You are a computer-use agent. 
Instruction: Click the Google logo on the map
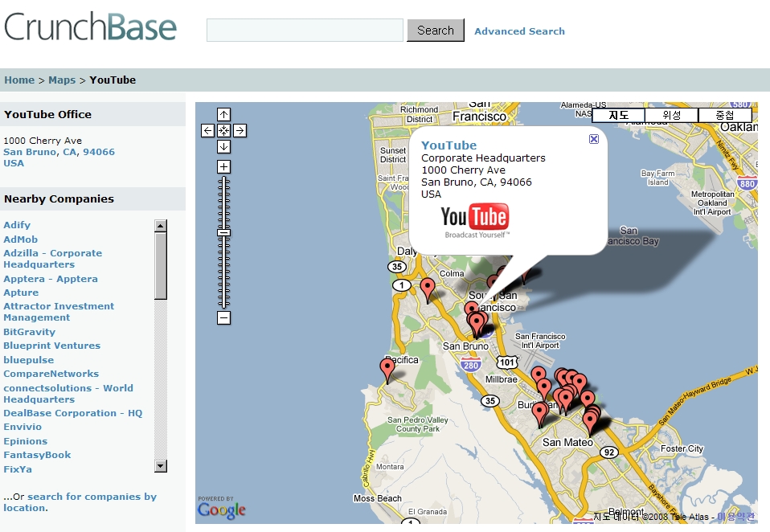(222, 509)
